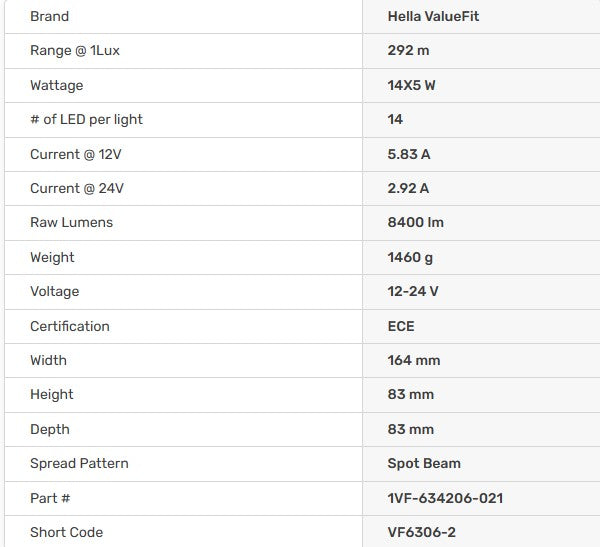Click the "Current @ 24V" label

click(x=77, y=188)
